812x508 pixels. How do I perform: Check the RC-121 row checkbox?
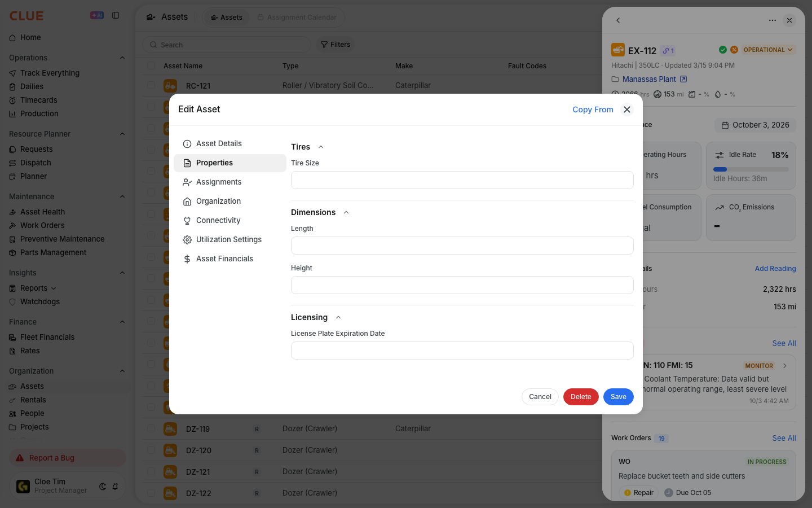point(151,86)
